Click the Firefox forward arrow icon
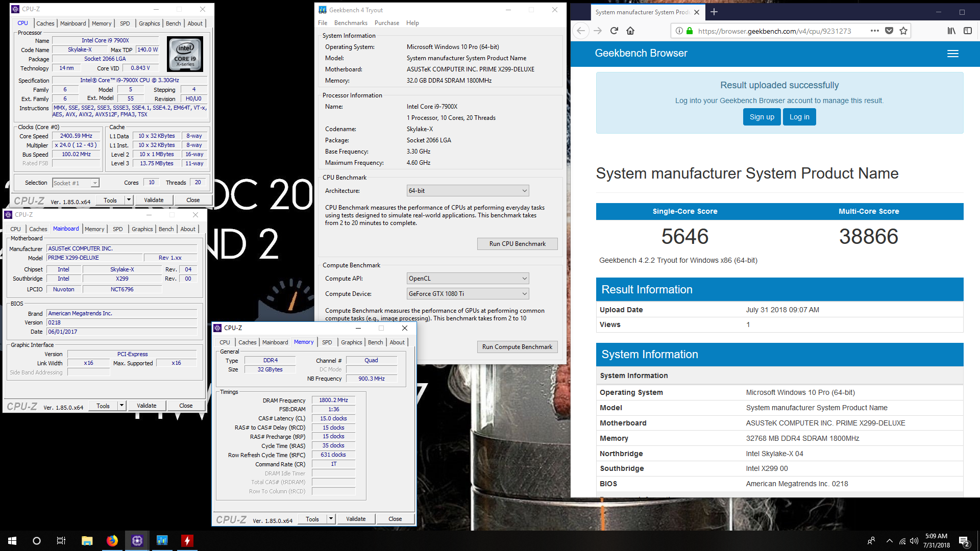Screen dimensions: 980x551 598,31
